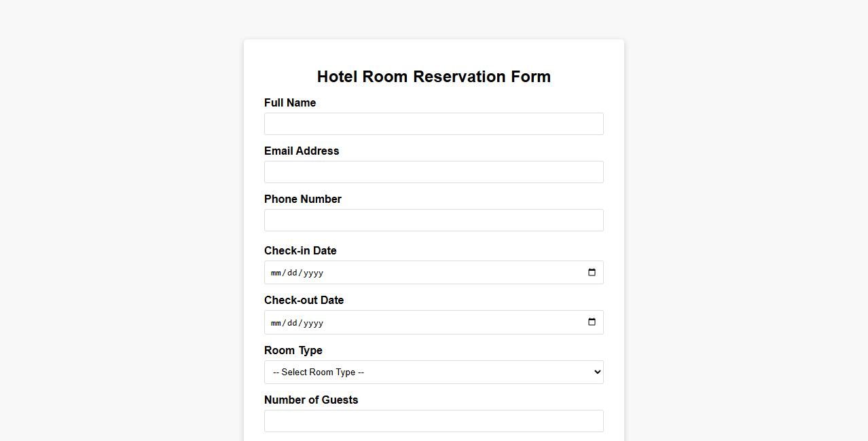Open the Check-in Date calendar picker icon
The width and height of the screenshot is (868, 441).
pyautogui.click(x=591, y=272)
